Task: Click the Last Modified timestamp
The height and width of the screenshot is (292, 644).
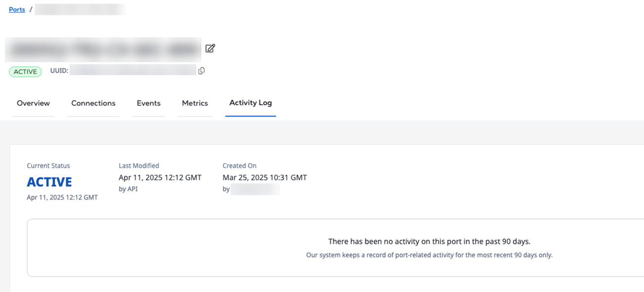Action: tap(160, 177)
